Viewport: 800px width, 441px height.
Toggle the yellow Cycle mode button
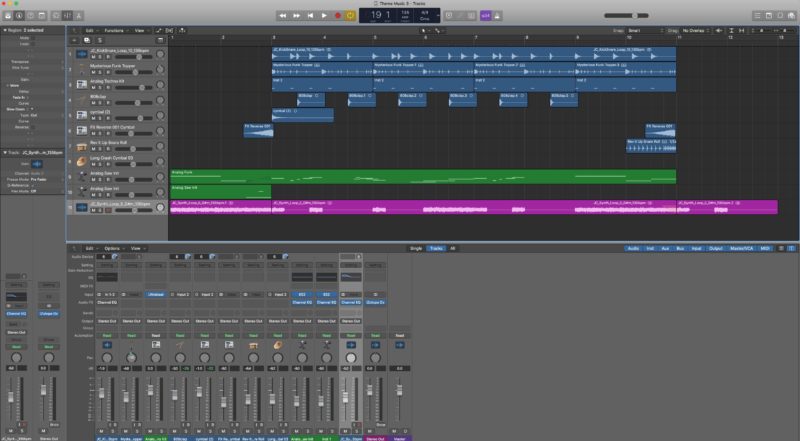351,16
